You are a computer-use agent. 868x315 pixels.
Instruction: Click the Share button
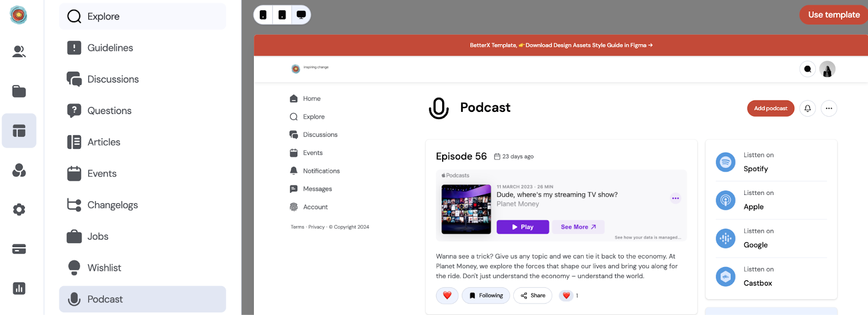pyautogui.click(x=533, y=295)
